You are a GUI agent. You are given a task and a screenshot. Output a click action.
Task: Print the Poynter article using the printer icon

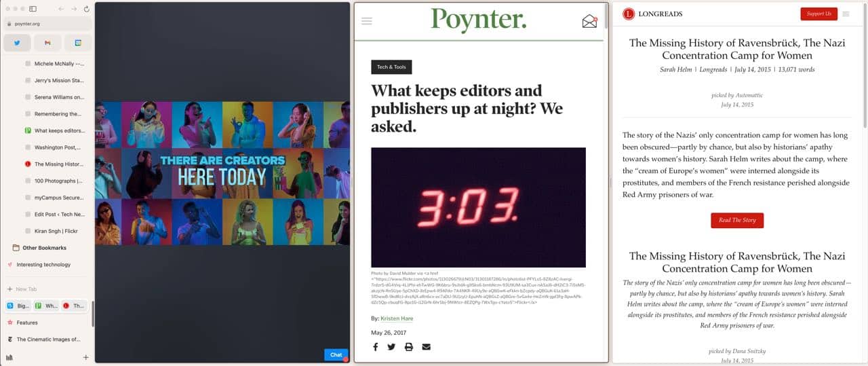click(x=409, y=347)
